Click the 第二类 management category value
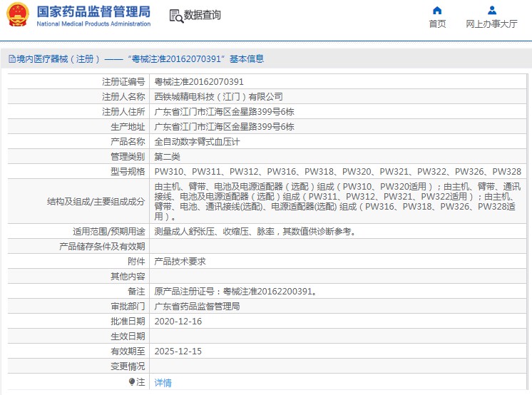This screenshot has width=532, height=395. coord(168,156)
